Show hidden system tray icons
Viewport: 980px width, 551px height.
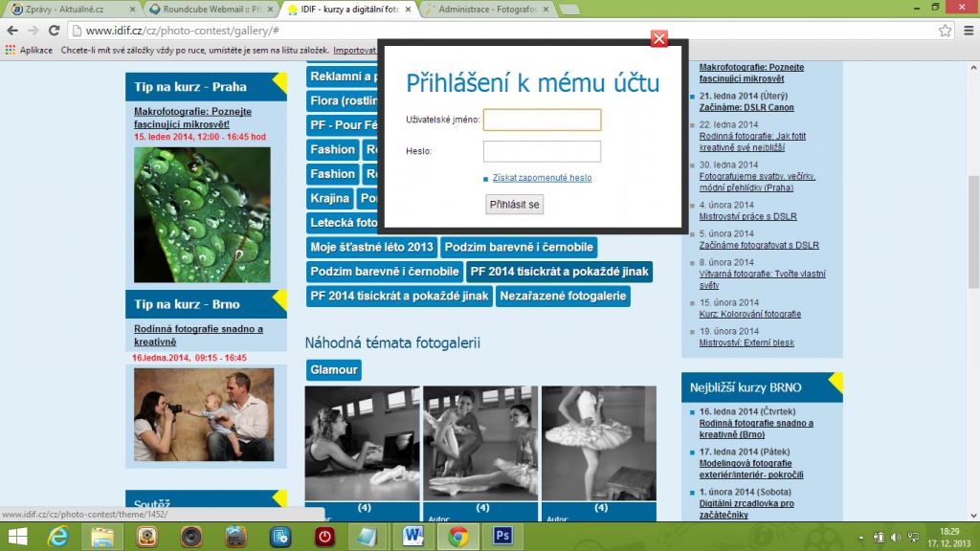coord(861,538)
